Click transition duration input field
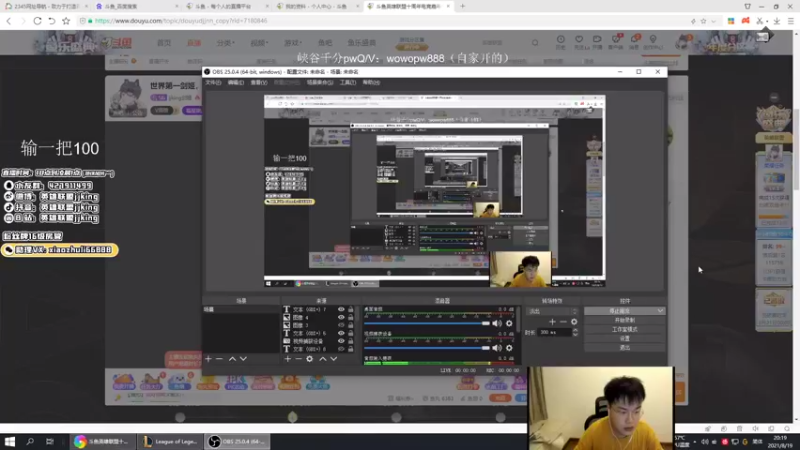This screenshot has width=800, height=450. [555, 332]
